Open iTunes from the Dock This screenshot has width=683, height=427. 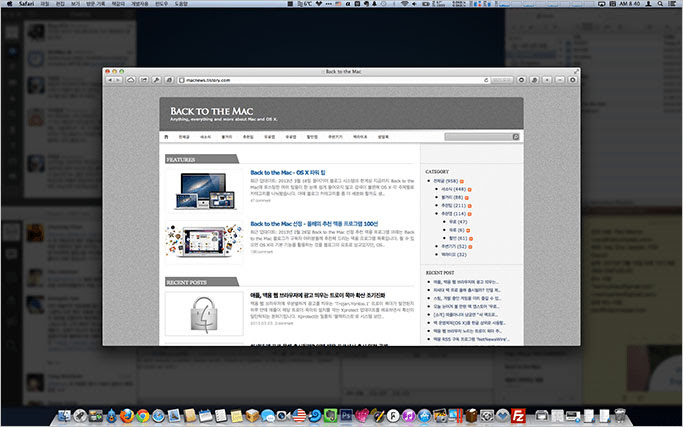(409, 415)
